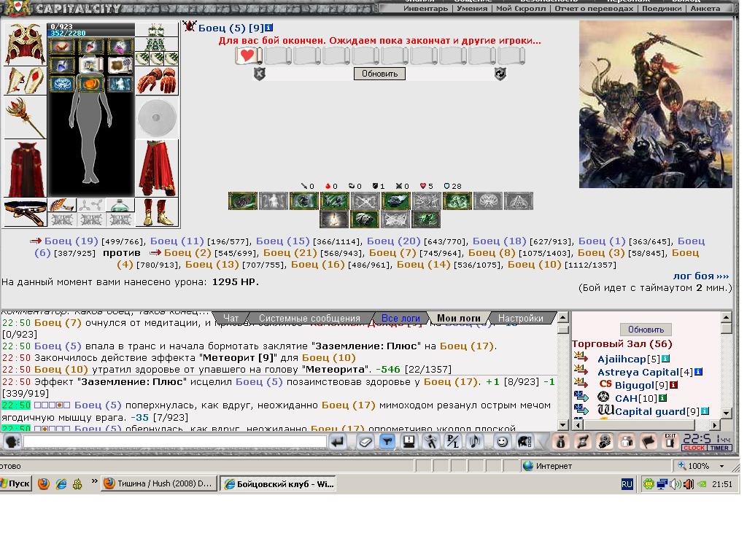Viewport: 747px width, 560px height.
Task: Toggle the RU language indicator in tray
Action: [x=627, y=484]
